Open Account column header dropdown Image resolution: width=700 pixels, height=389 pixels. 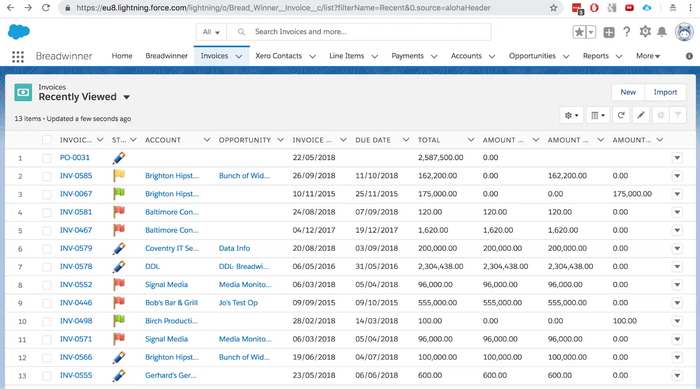206,140
